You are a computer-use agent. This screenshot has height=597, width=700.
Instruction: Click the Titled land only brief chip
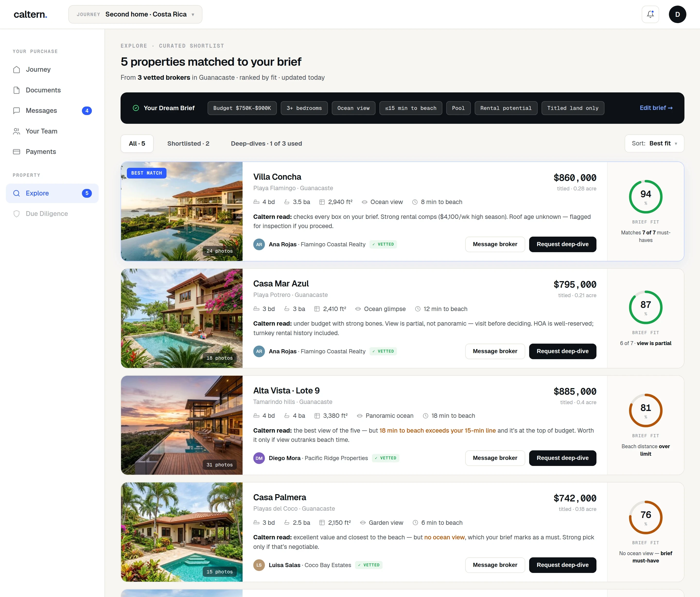(573, 108)
